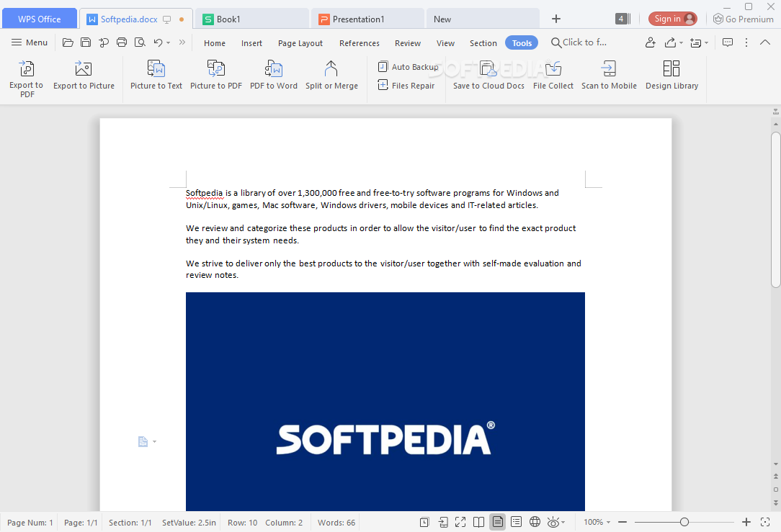
Task: Click the send to mobile status bar icon
Action: point(443,522)
